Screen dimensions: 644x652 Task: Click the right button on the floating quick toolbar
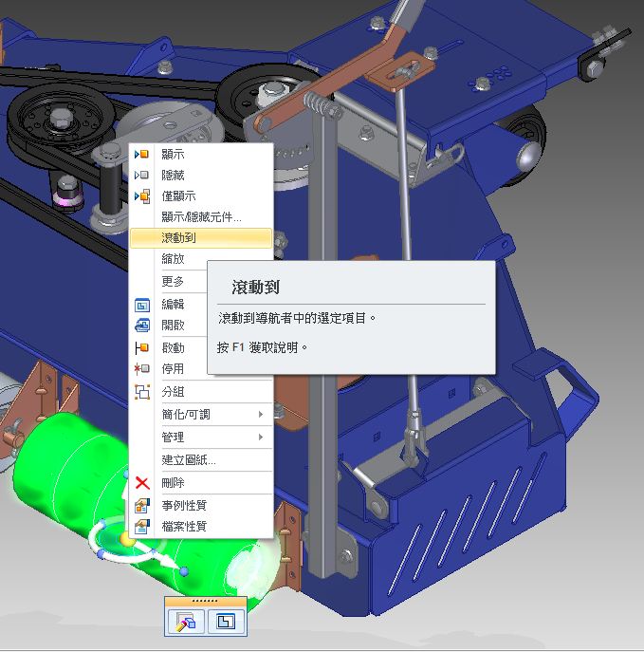pos(226,622)
